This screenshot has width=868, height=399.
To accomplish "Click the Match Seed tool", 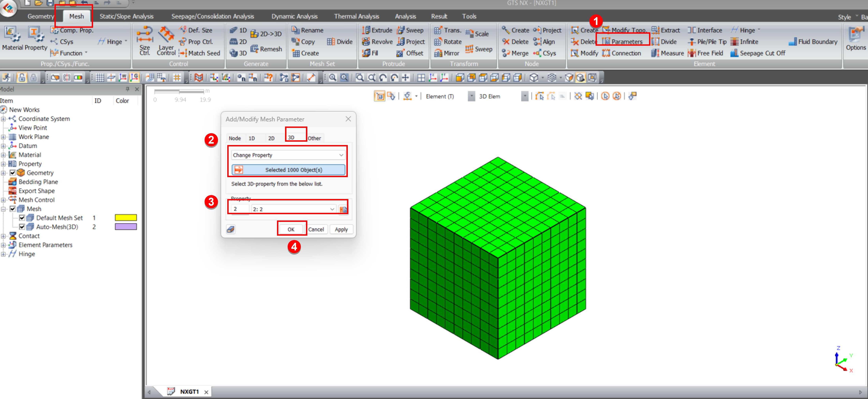I will [x=199, y=53].
